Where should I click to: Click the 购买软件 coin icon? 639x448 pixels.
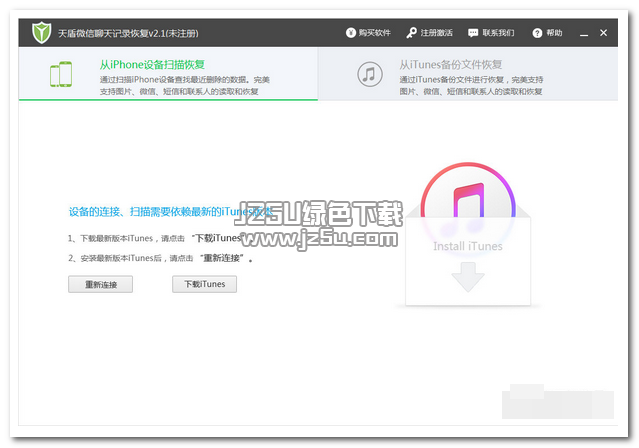(x=350, y=33)
